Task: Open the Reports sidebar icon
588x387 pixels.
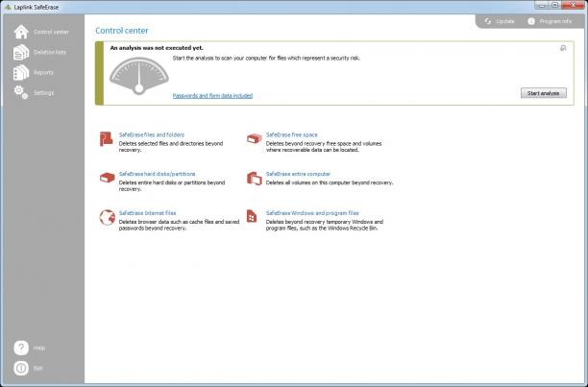Action: click(21, 72)
